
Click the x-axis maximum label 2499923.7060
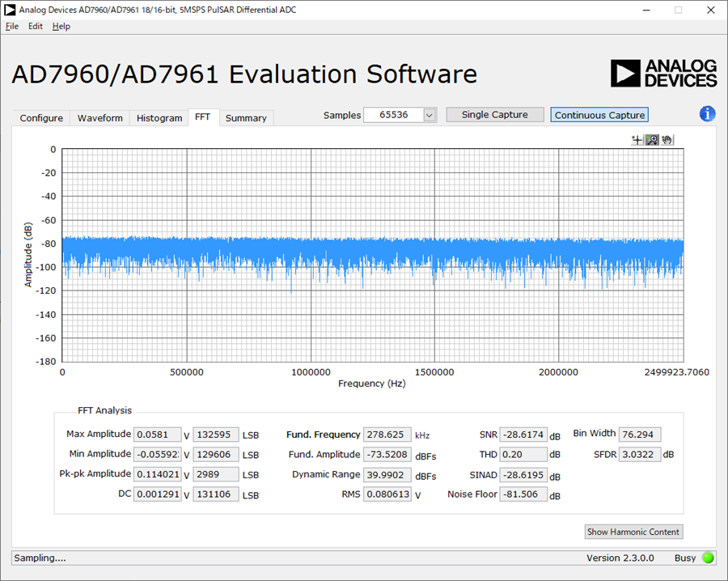(x=676, y=372)
